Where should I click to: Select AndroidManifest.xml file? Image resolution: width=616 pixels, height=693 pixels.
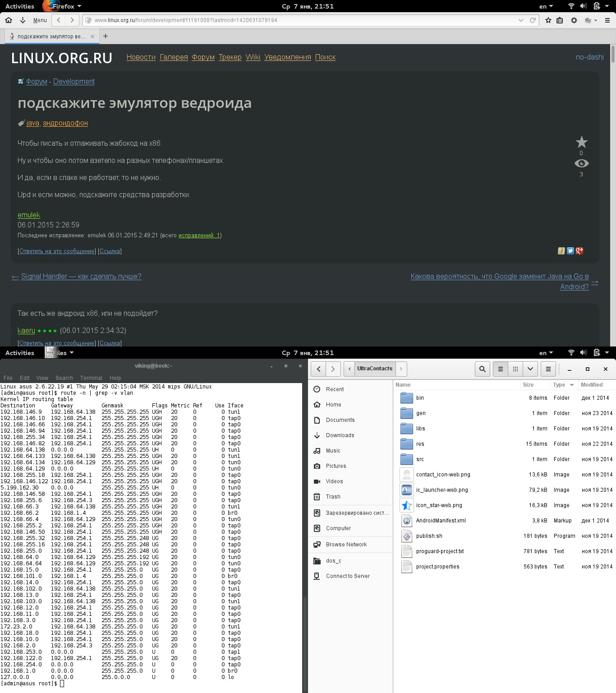[504, 521]
